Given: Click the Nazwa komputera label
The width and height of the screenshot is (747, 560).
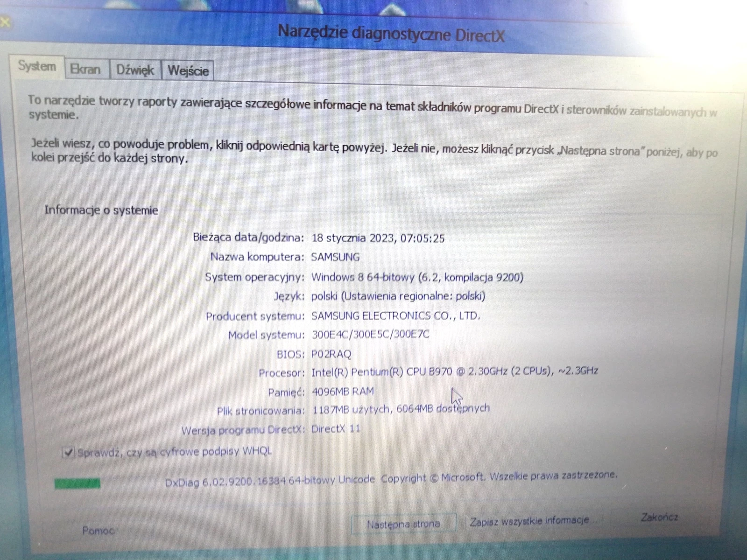Looking at the screenshot, I should (x=257, y=257).
